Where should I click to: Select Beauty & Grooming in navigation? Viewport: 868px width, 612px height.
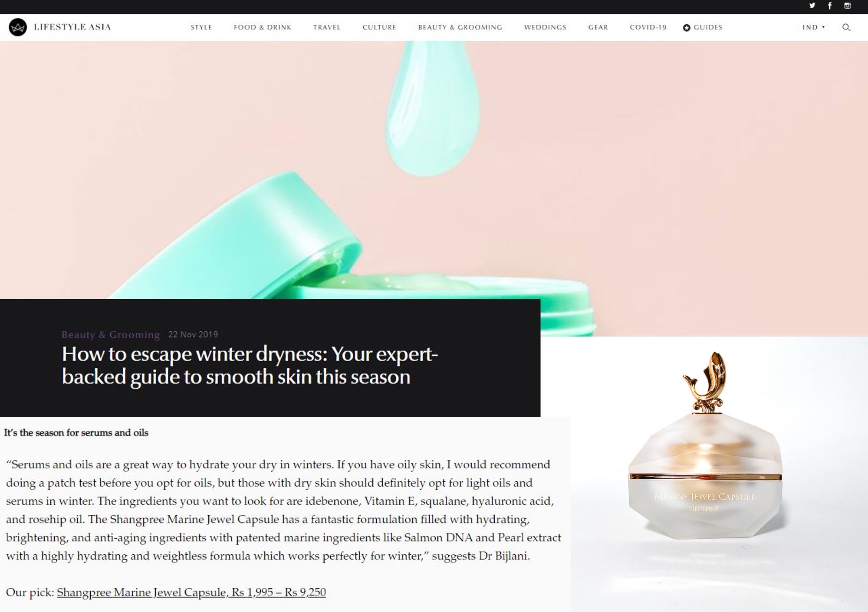[x=460, y=27]
